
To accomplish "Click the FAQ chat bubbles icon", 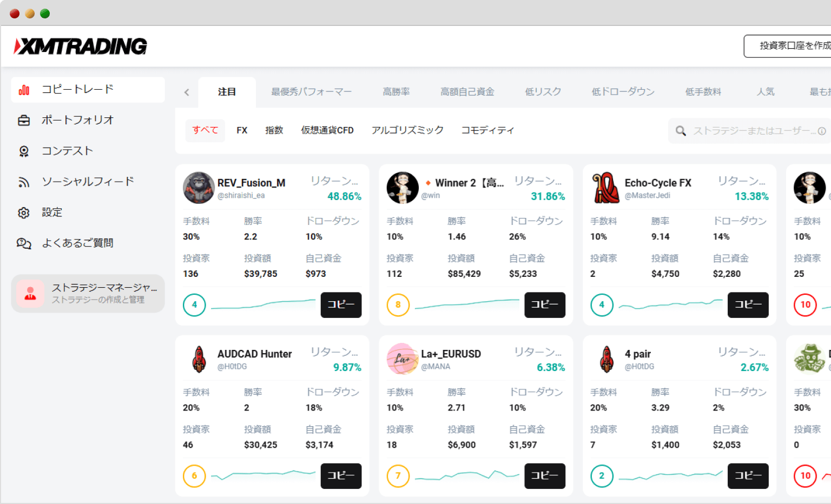I will click(x=24, y=244).
